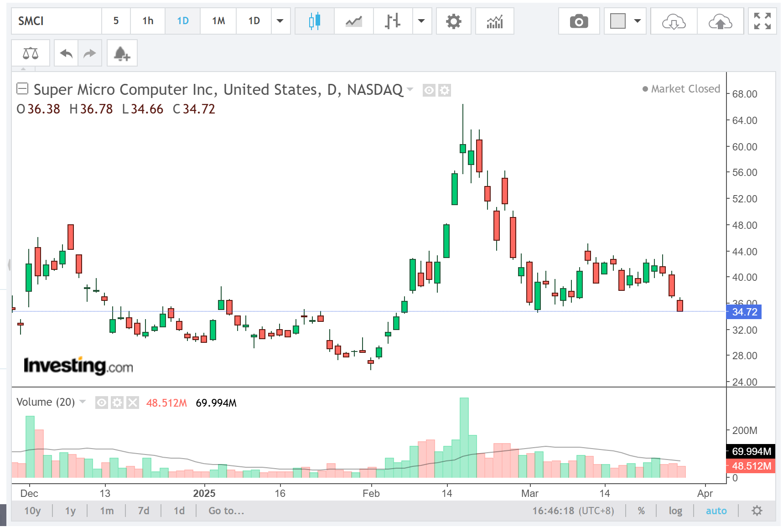Click the 200M volume axis label
The width and height of the screenshot is (783, 532).
coord(745,430)
